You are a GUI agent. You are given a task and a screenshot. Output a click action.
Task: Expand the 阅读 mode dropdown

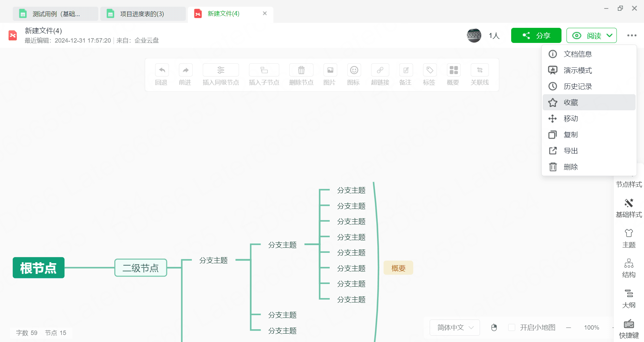[609, 36]
